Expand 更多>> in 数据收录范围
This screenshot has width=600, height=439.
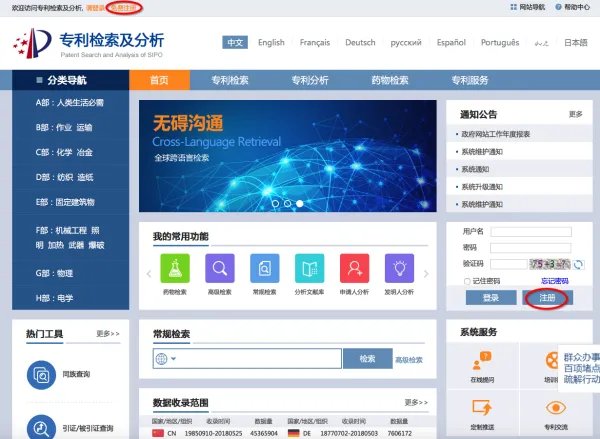tap(416, 402)
